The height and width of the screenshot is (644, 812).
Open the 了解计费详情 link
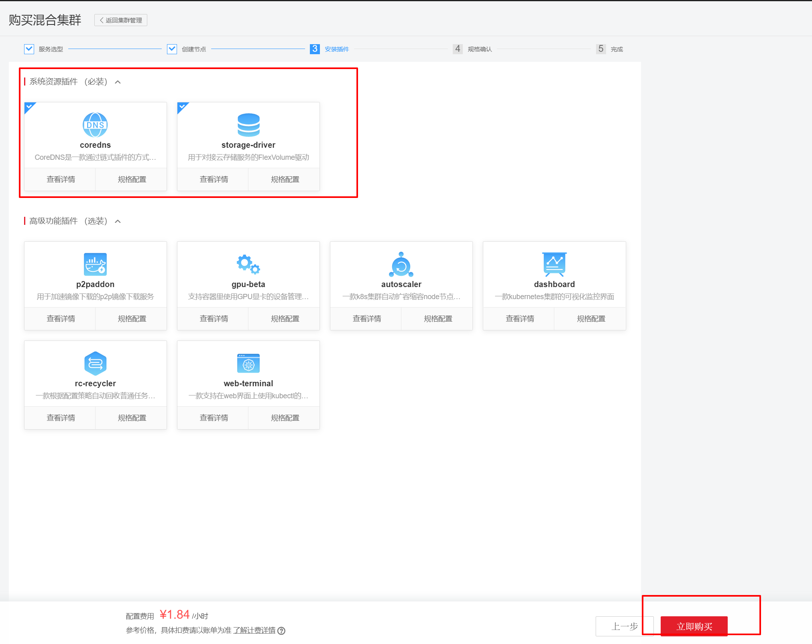click(x=254, y=630)
